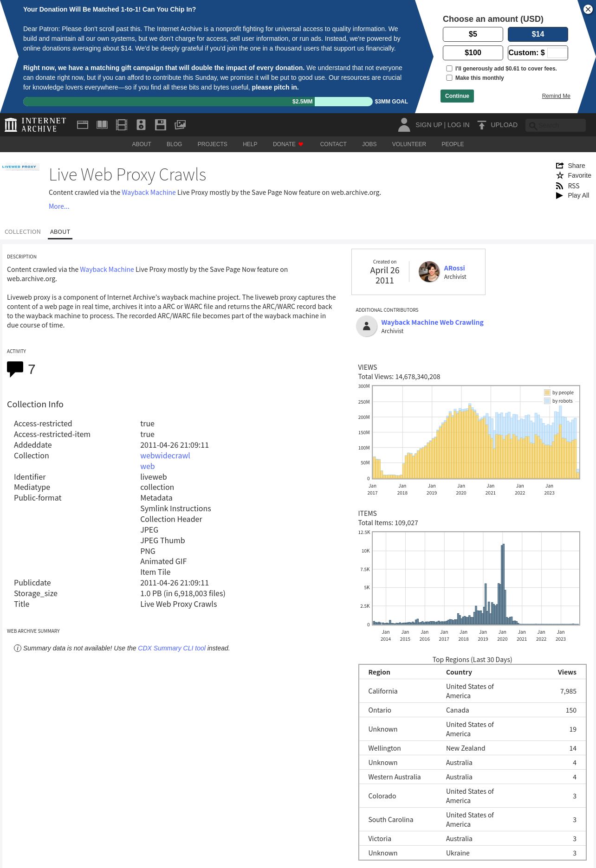Open the Images icon in nav bar
596x868 pixels.
[180, 125]
